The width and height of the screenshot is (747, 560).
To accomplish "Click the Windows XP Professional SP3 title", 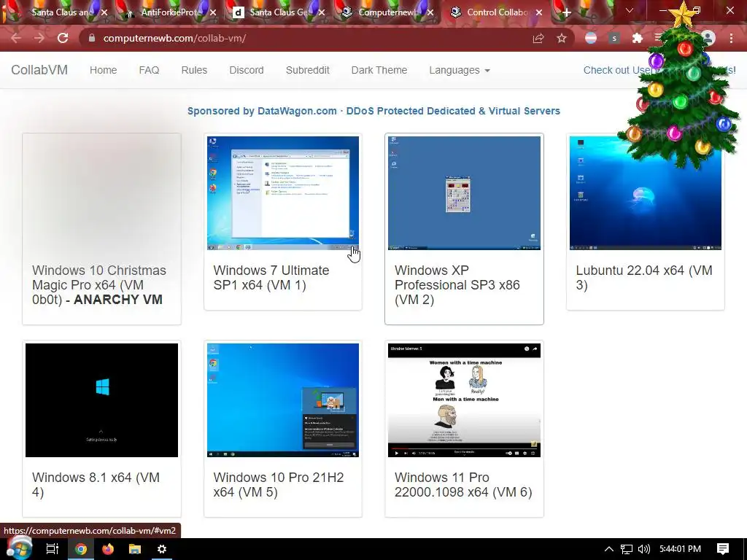I will (457, 285).
